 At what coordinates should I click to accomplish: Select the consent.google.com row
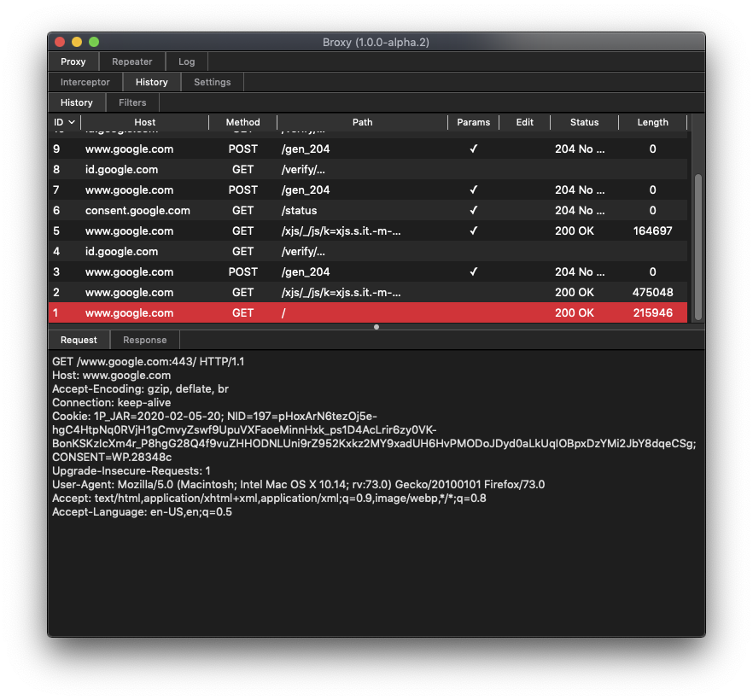(x=368, y=210)
